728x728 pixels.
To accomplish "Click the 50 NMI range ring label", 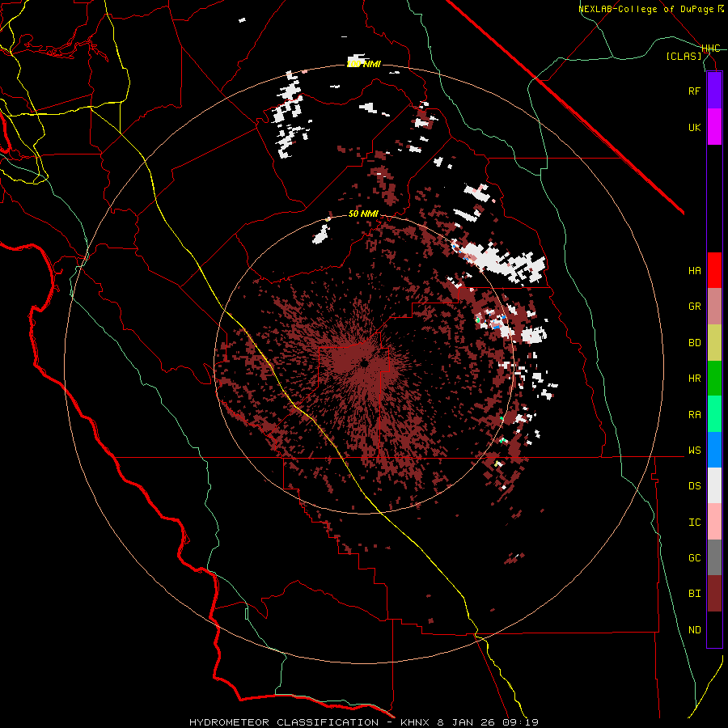I will click(x=363, y=214).
